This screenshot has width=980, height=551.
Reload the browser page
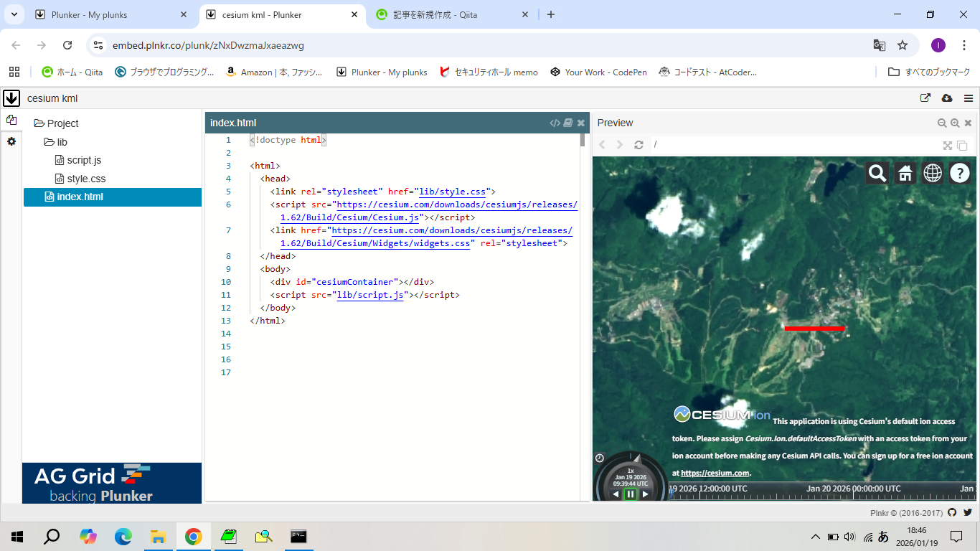[67, 45]
